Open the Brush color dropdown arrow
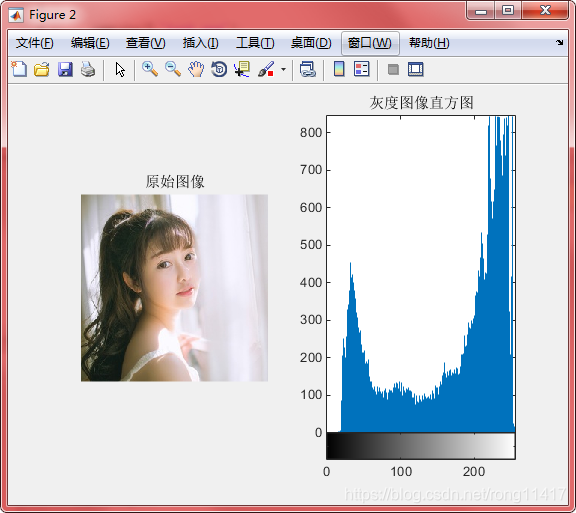Image resolution: width=576 pixels, height=513 pixels. [x=283, y=69]
